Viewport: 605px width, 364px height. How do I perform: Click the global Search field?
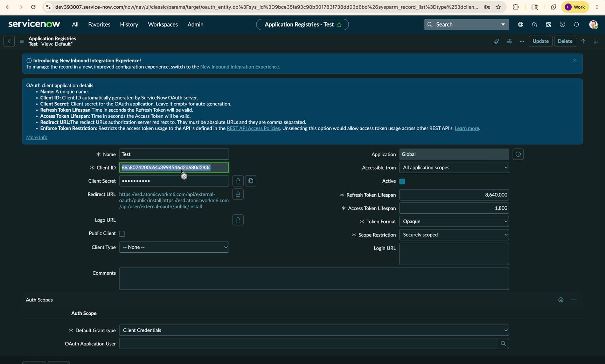pos(460,24)
